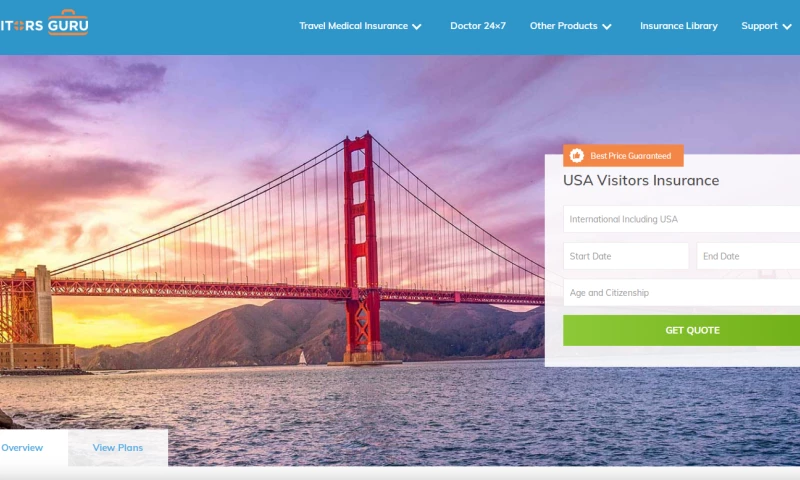The height and width of the screenshot is (480, 800).
Task: Click the USA Visitors Insurance heading
Action: tap(641, 181)
